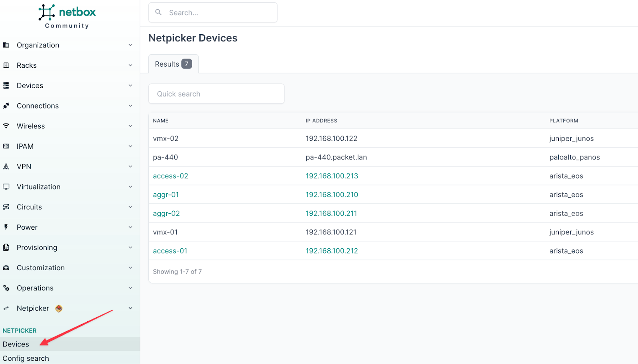Click the NETPICKER section label

(x=20, y=331)
